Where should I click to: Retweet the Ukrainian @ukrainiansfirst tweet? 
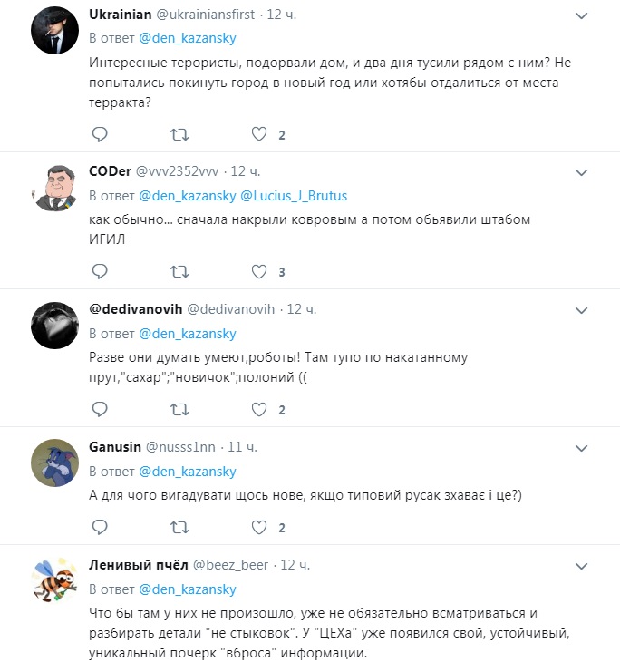[179, 135]
